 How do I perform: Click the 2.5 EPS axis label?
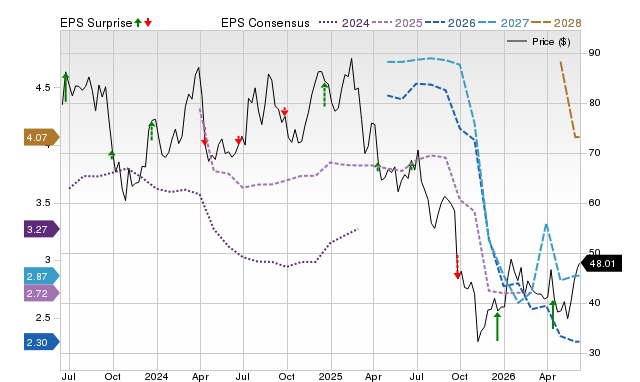(43, 318)
